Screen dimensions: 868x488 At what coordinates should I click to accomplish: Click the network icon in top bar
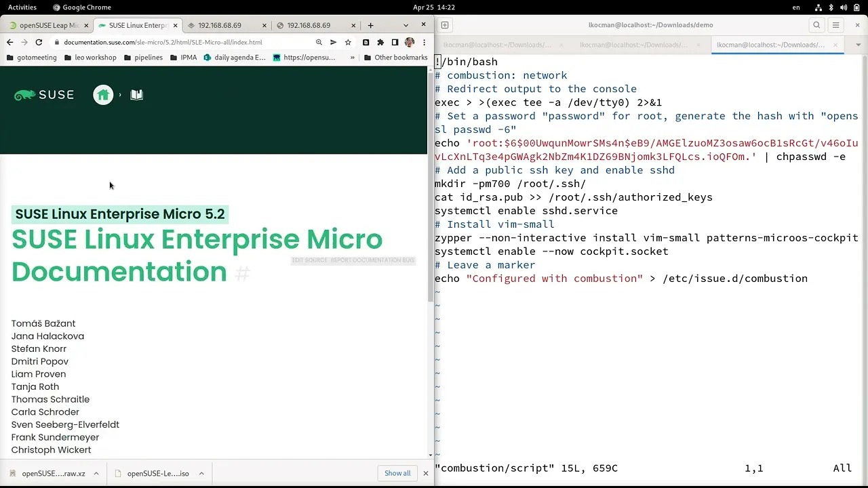(x=819, y=7)
